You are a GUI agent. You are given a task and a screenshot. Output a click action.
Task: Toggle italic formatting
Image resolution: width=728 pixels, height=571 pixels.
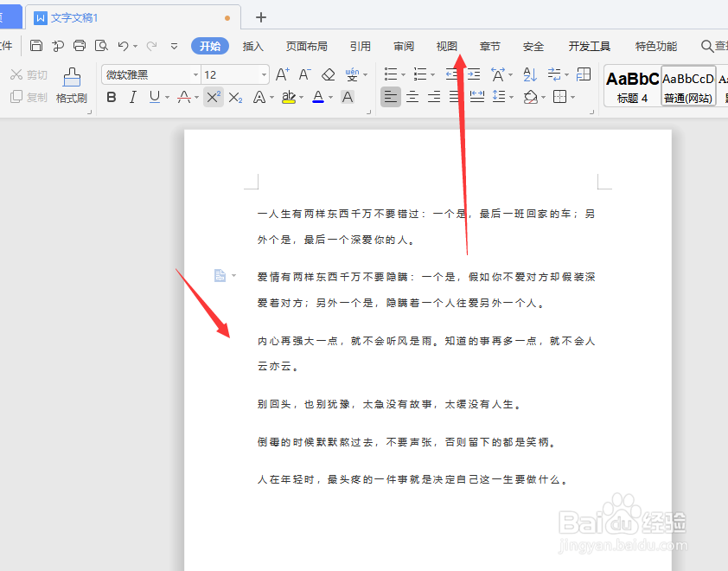point(132,97)
